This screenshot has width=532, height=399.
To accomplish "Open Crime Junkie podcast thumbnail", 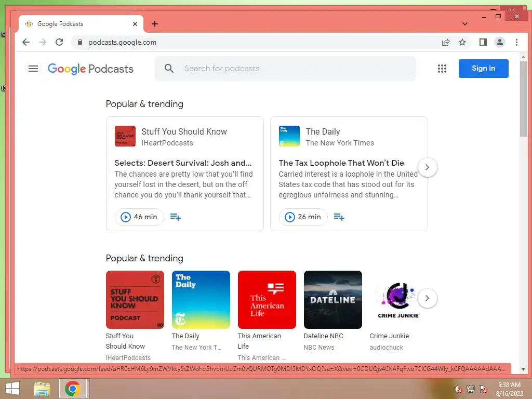I will pos(398,300).
